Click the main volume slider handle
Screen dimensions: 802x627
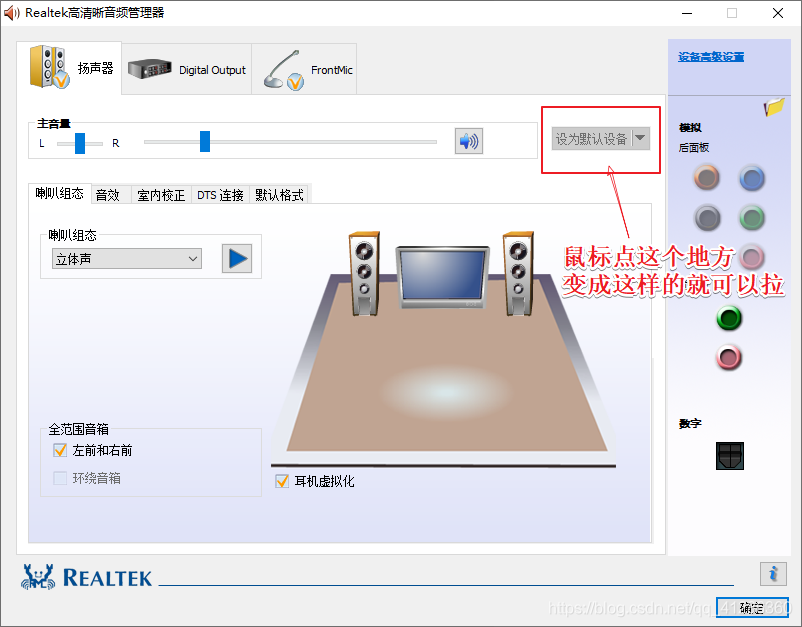(205, 142)
